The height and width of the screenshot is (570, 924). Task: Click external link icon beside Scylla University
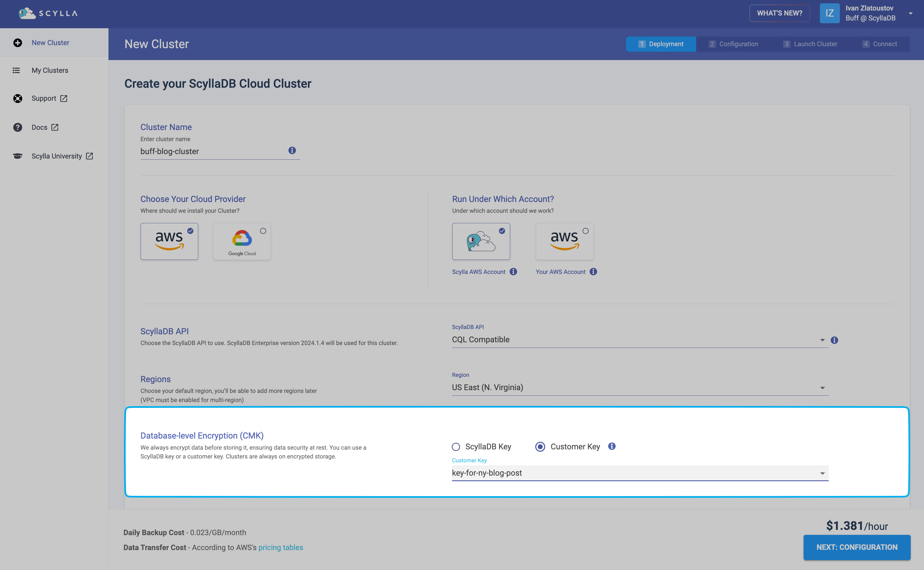[89, 156]
